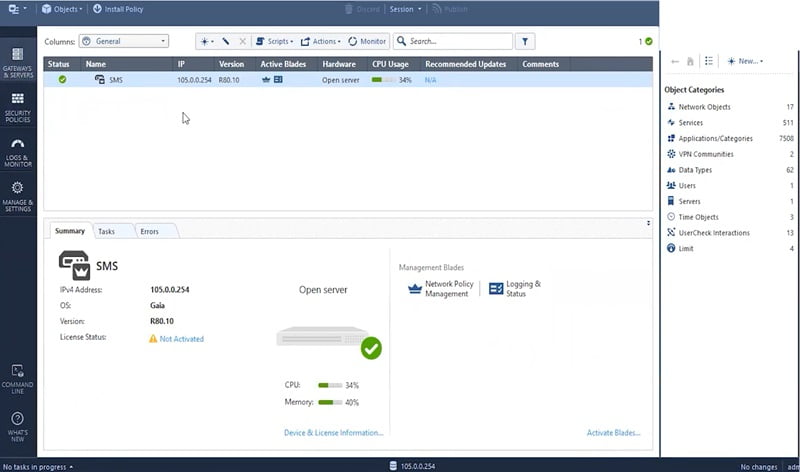Click the Network Policy Management blade in summary

441,289
